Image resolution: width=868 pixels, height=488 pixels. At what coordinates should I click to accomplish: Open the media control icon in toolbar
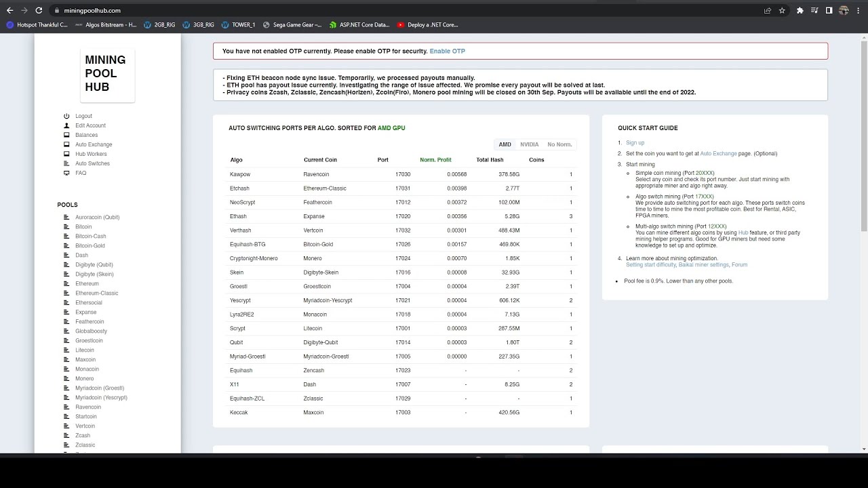click(814, 10)
